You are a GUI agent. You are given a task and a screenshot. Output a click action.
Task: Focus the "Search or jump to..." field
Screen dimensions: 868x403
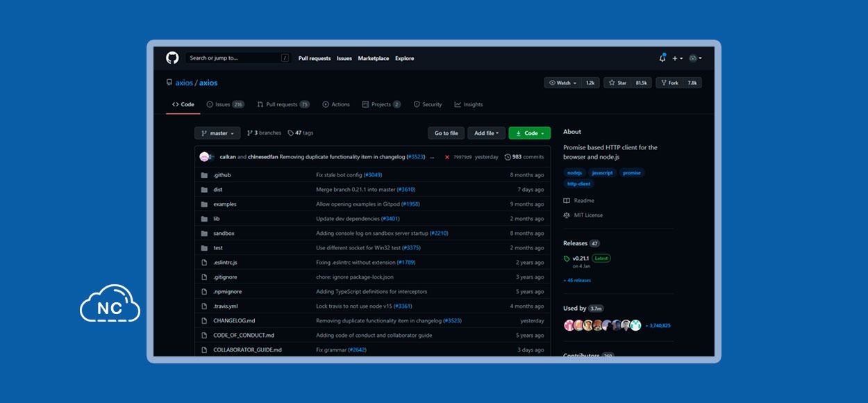[x=238, y=58]
